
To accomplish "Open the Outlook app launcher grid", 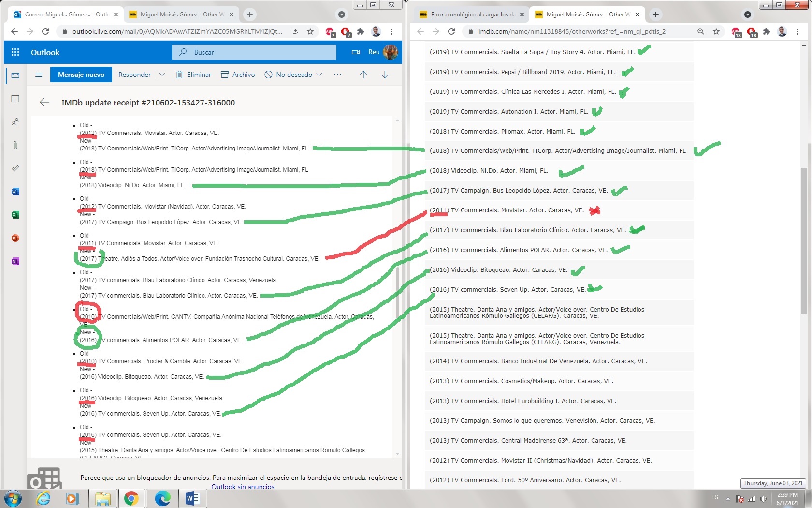I will pyautogui.click(x=15, y=52).
